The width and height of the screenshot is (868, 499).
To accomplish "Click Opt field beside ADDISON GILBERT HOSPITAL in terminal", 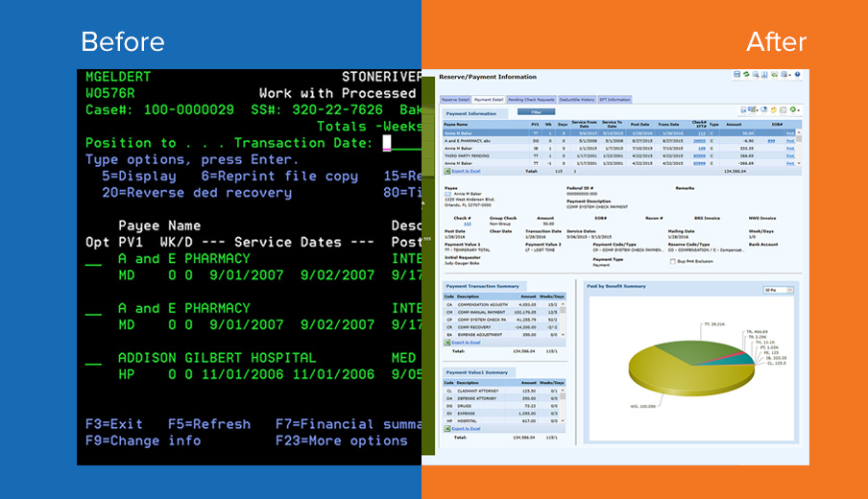I will click(x=93, y=359).
